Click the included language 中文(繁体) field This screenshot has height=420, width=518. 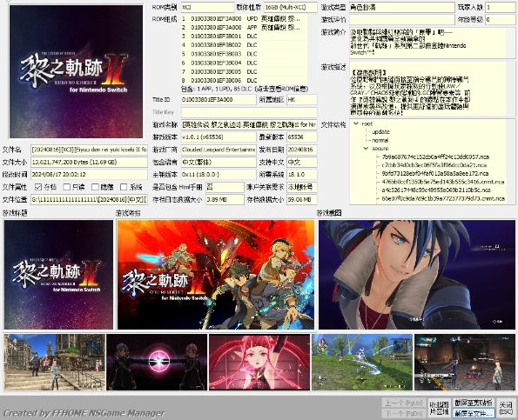[219, 162]
